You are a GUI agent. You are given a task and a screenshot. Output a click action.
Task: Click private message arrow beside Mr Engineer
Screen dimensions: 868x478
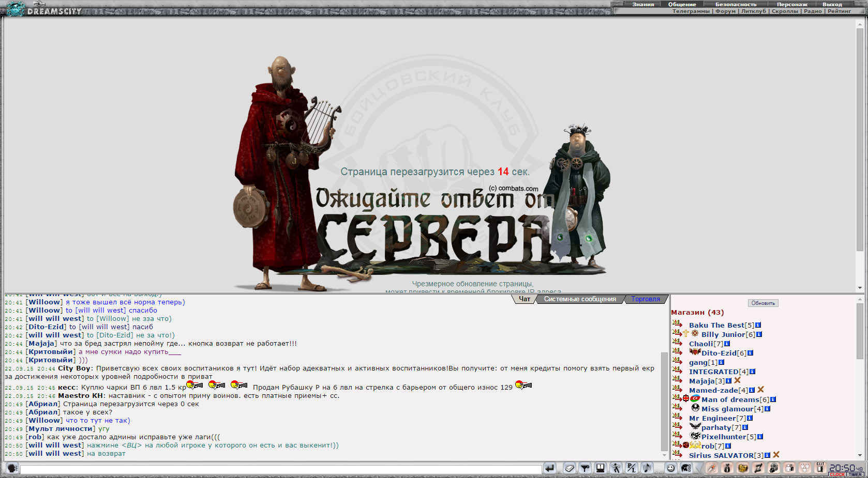pos(677,418)
